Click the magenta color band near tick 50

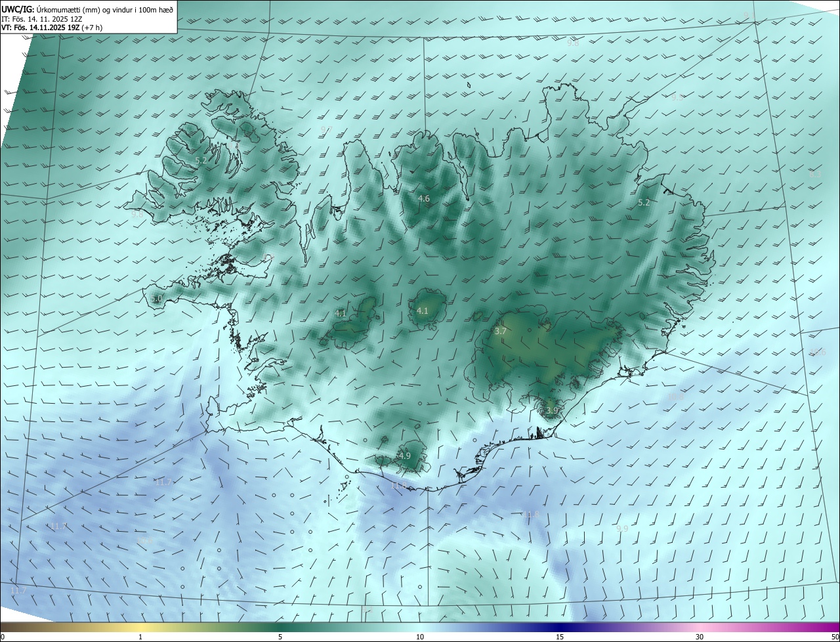tap(827, 627)
